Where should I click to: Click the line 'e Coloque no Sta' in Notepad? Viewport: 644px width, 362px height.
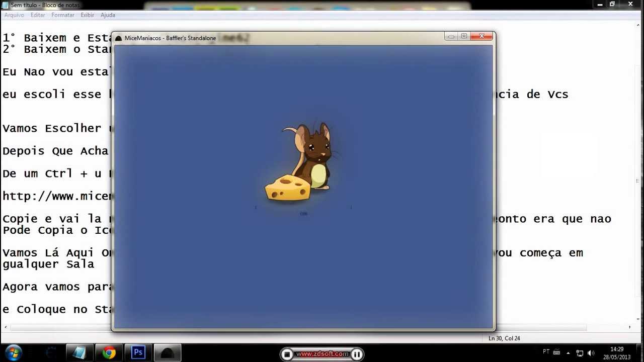tap(56, 309)
